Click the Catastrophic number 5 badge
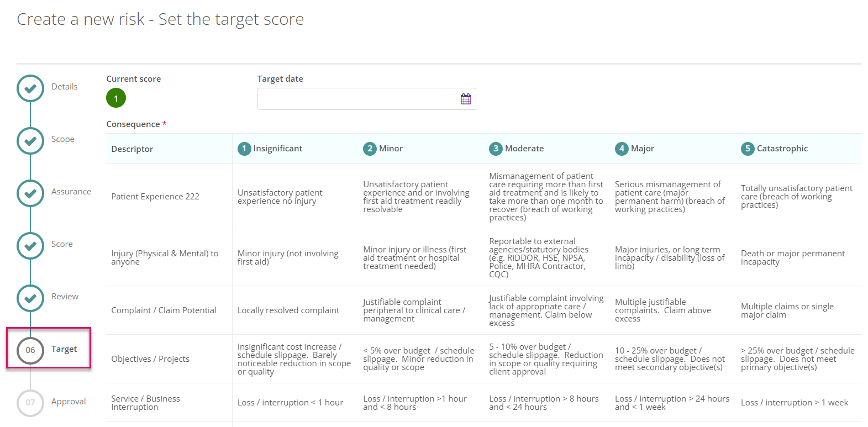This screenshot has height=427, width=868. coord(748,149)
